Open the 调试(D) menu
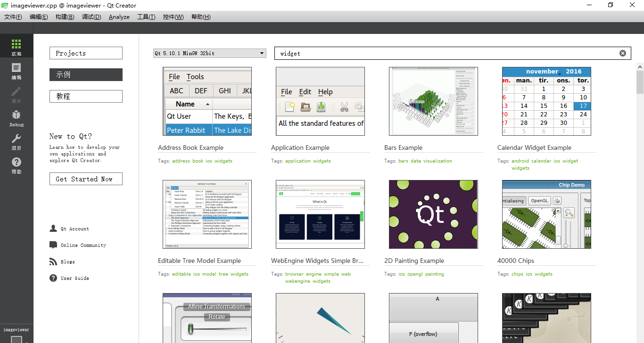Image resolution: width=644 pixels, height=343 pixels. click(x=91, y=17)
